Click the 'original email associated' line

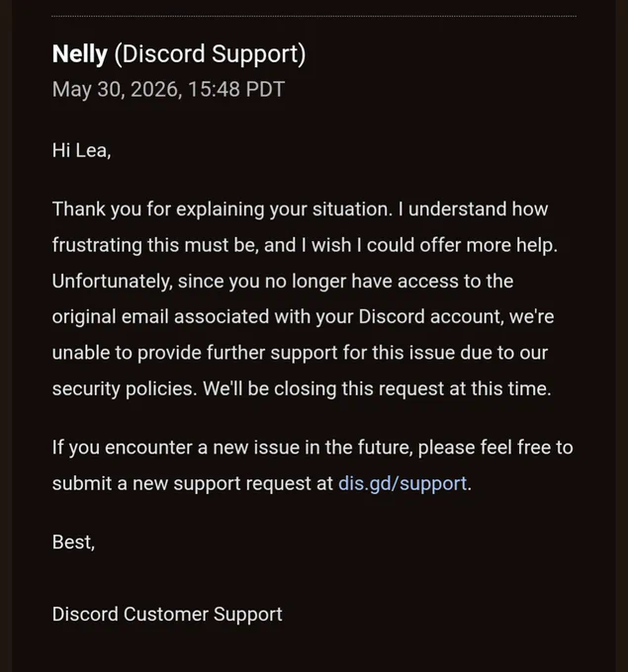click(303, 316)
